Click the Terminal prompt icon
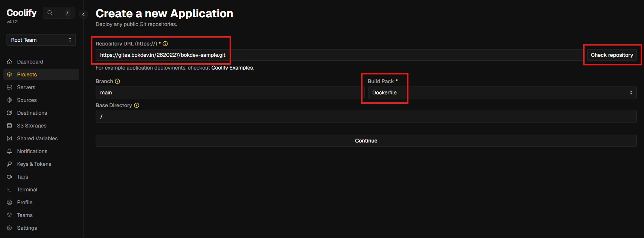Screen dimensions: 644x238 point(9,189)
